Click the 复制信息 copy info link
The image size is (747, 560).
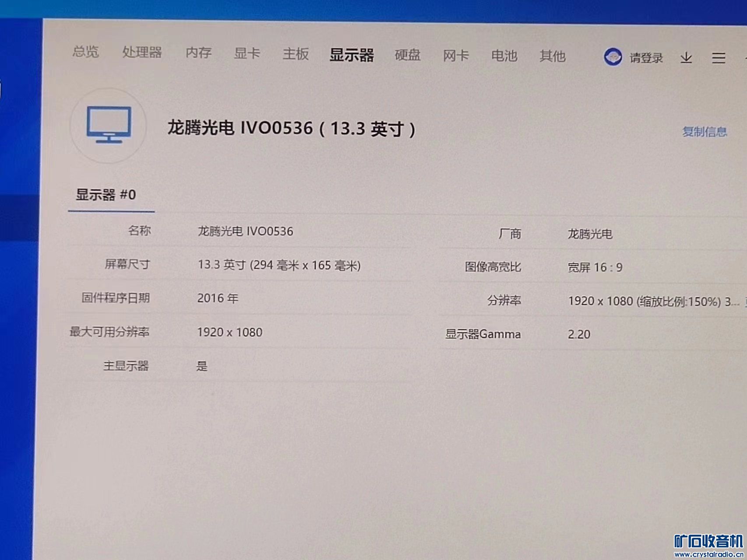[x=705, y=132]
